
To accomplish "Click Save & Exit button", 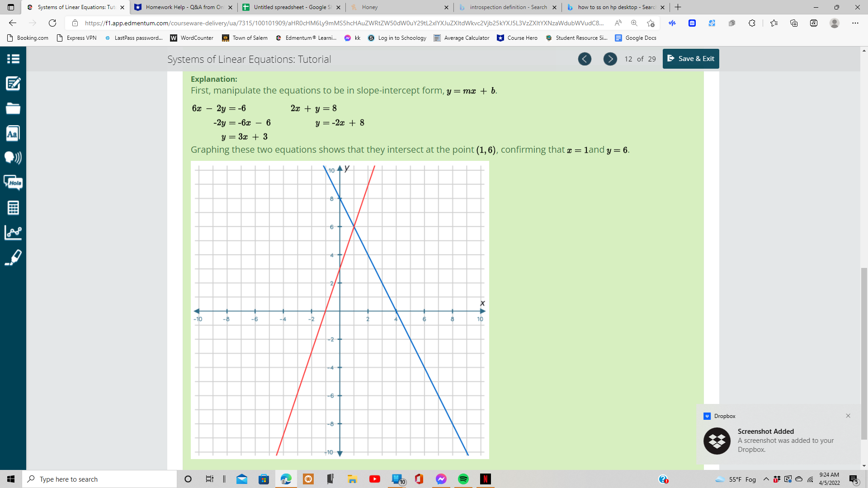I will pos(691,59).
